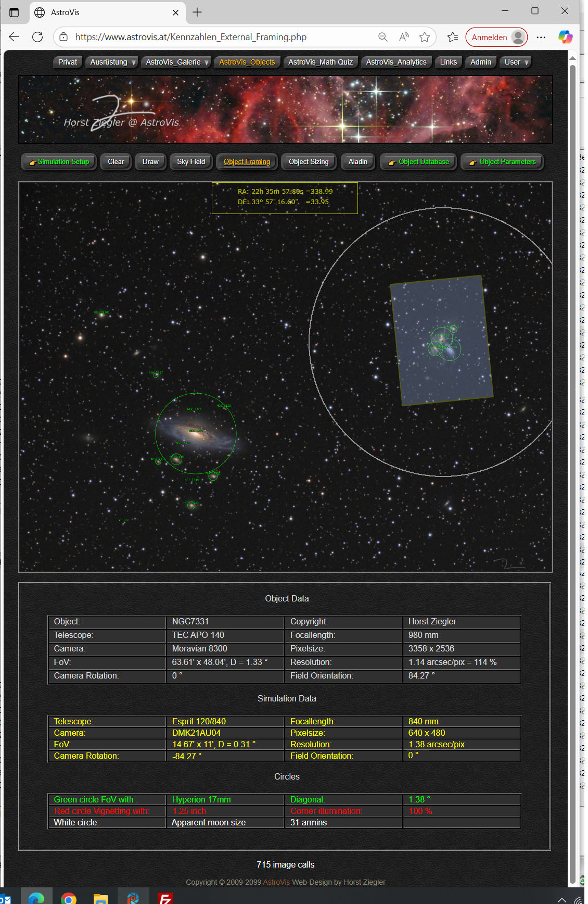
Task: Select the AstroVis_Analytics menu item
Action: click(396, 62)
